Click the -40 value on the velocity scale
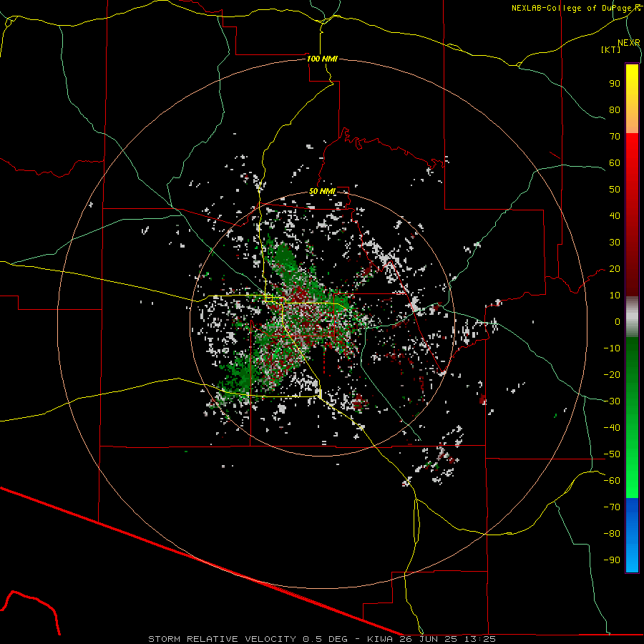 click(x=612, y=428)
